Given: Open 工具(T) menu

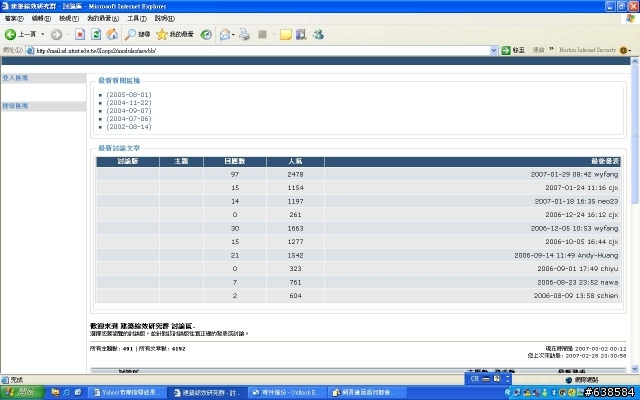Looking at the screenshot, I should 137,18.
